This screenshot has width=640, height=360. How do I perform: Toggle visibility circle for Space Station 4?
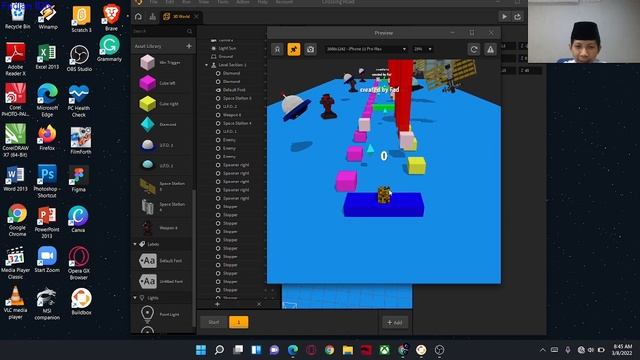218,123
